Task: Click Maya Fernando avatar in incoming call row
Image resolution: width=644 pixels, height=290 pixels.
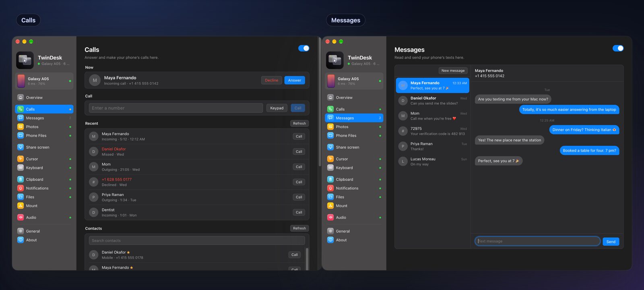Action: tap(95, 80)
